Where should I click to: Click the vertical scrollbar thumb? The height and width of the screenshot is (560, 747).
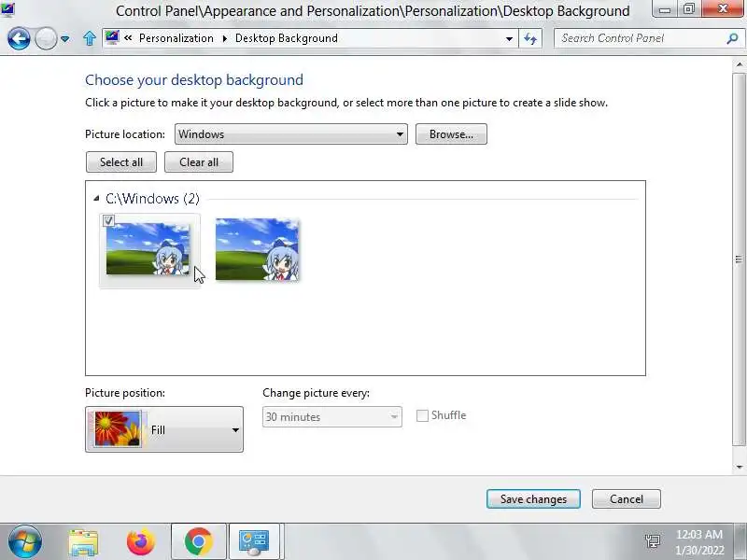pos(739,259)
